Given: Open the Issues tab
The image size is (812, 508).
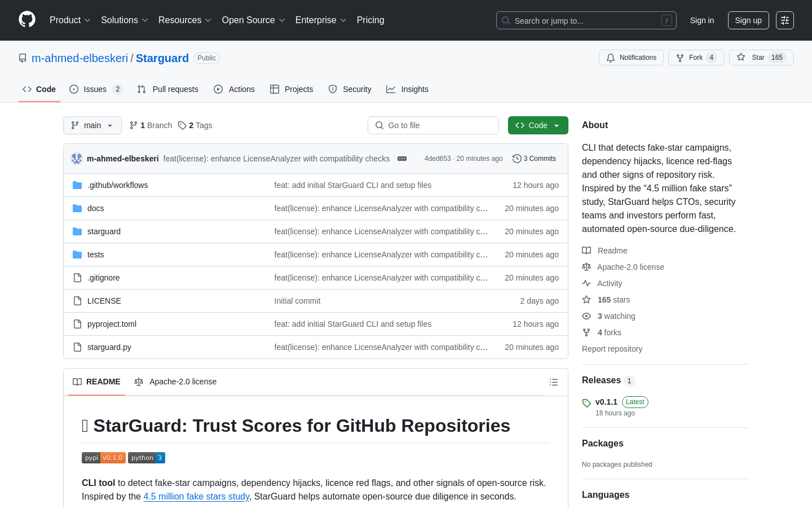Looking at the screenshot, I should point(96,89).
